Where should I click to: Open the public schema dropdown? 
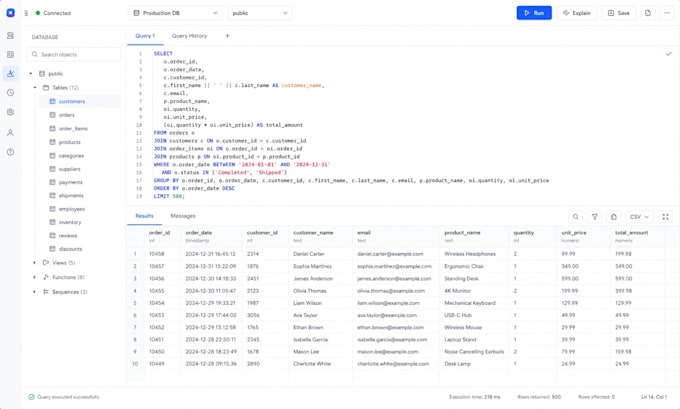260,13
